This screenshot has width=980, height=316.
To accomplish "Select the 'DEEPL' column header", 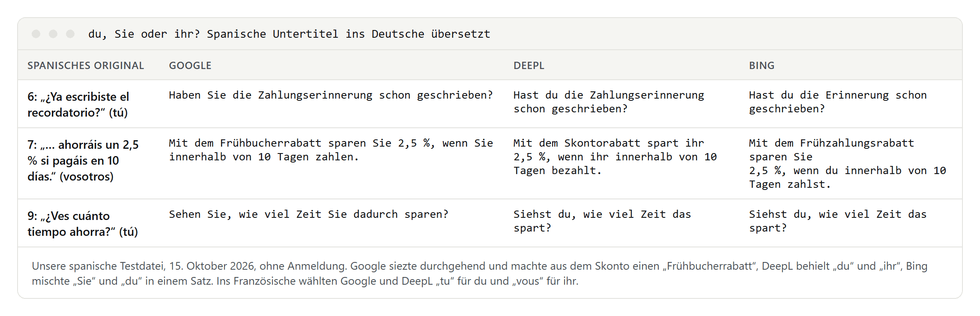I will tap(529, 66).
